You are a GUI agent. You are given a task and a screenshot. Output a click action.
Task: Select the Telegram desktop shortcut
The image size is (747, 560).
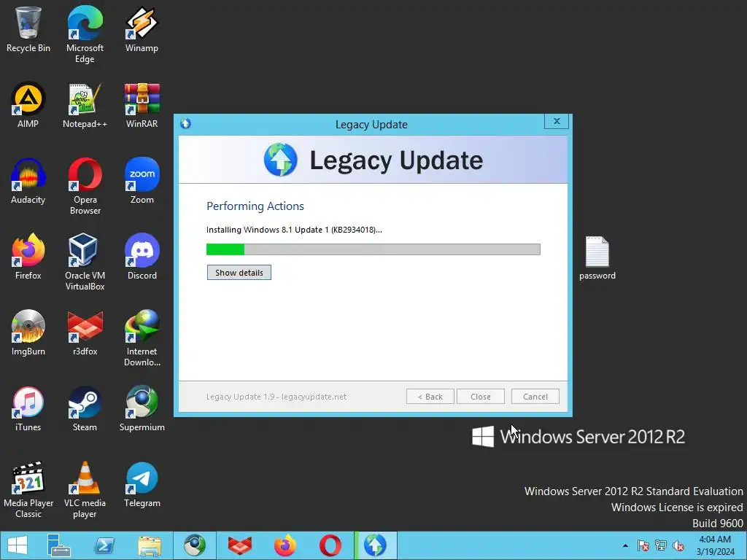pyautogui.click(x=142, y=484)
